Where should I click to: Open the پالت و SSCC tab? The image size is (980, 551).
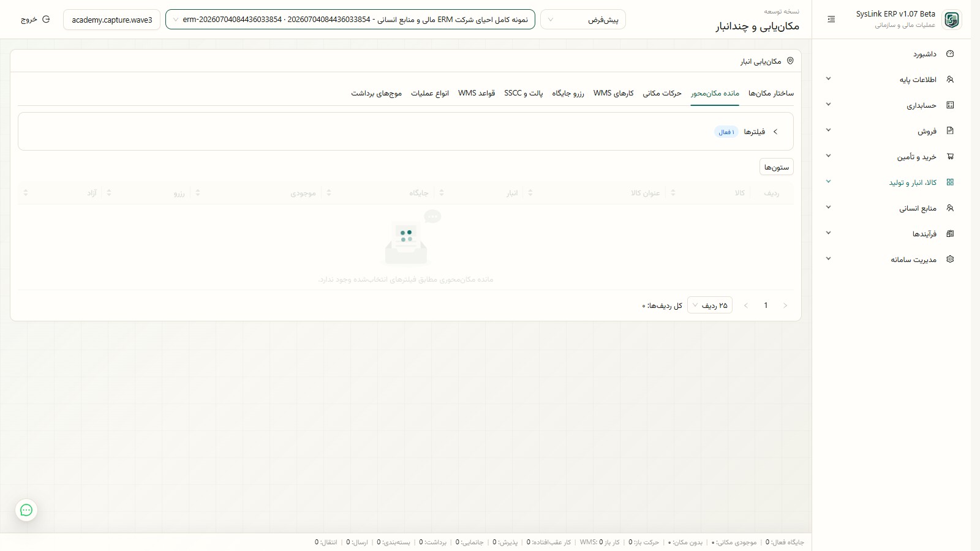pyautogui.click(x=524, y=93)
